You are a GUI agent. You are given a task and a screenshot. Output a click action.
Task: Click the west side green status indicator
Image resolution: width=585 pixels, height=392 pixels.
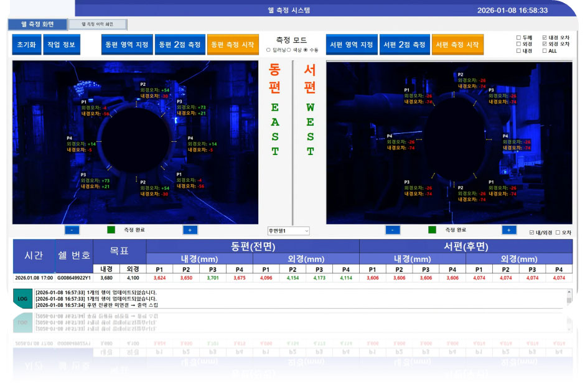tap(432, 230)
